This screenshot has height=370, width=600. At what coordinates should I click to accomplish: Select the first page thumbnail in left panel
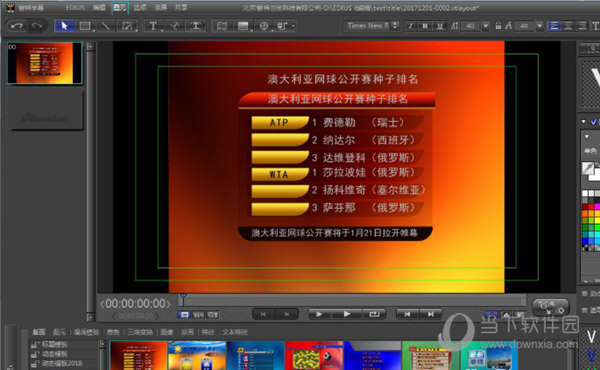tap(45, 63)
